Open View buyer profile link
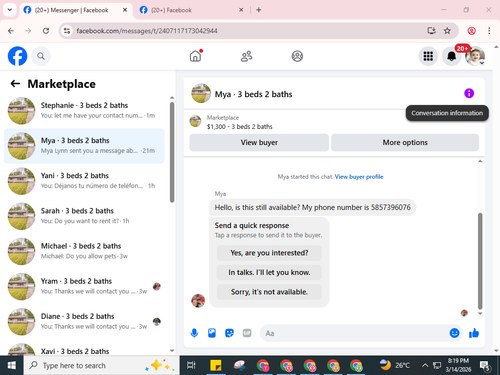 coord(359,177)
